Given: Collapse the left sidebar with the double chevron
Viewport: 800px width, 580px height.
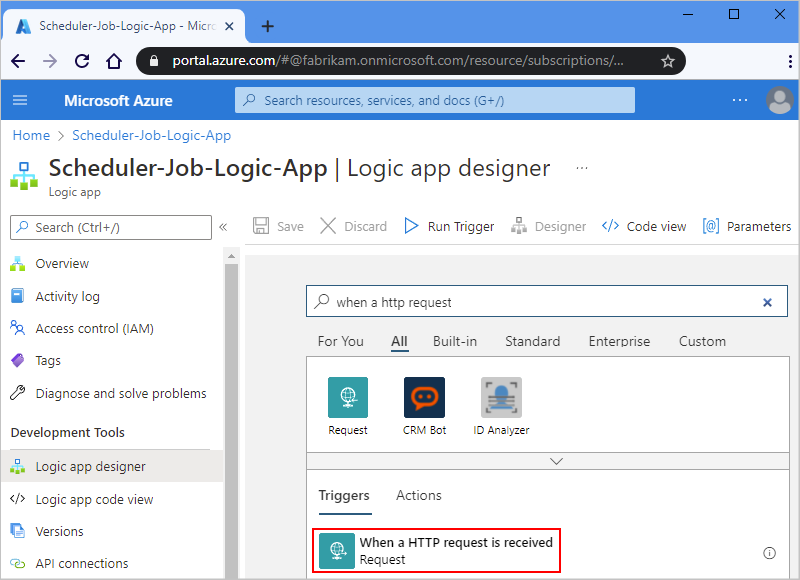Looking at the screenshot, I should [223, 227].
